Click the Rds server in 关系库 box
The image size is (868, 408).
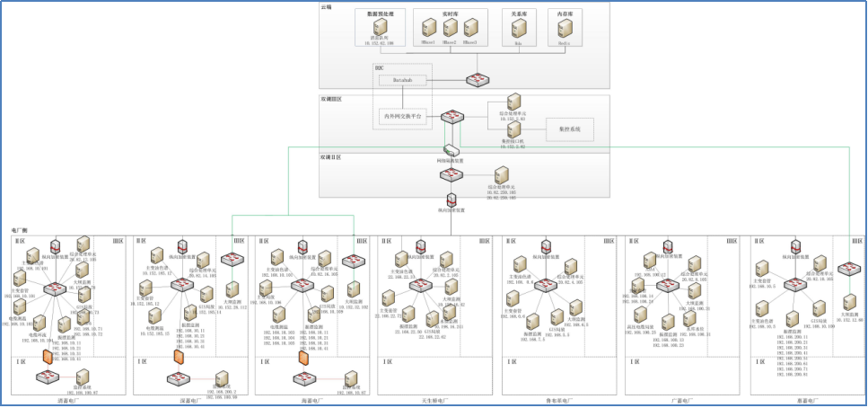(519, 28)
